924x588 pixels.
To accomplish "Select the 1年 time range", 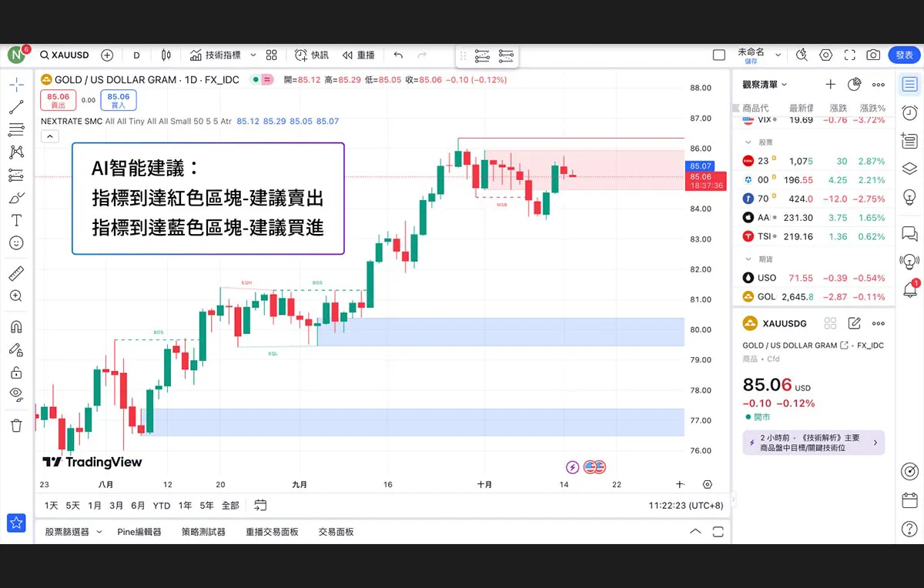I will point(185,506).
